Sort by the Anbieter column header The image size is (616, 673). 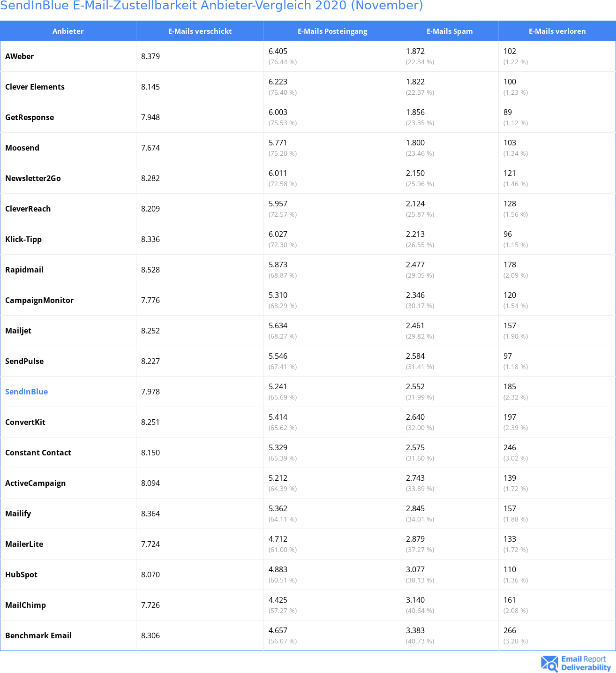click(68, 31)
